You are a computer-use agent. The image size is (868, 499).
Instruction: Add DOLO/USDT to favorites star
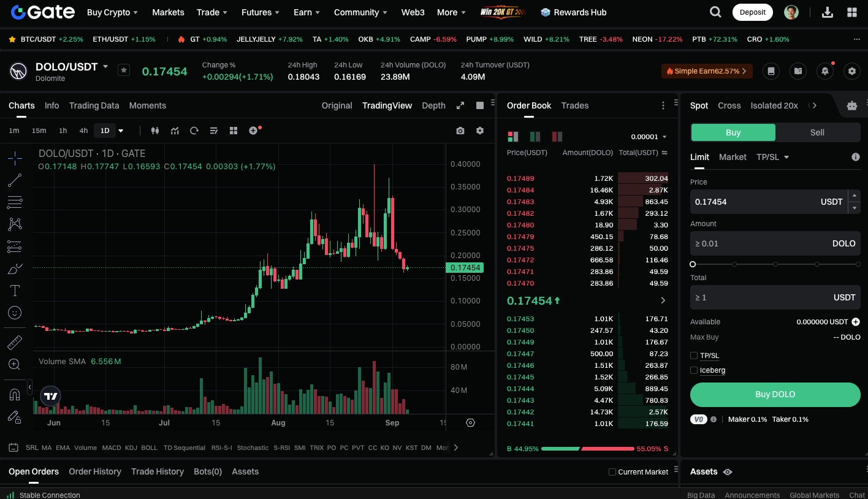click(x=124, y=70)
